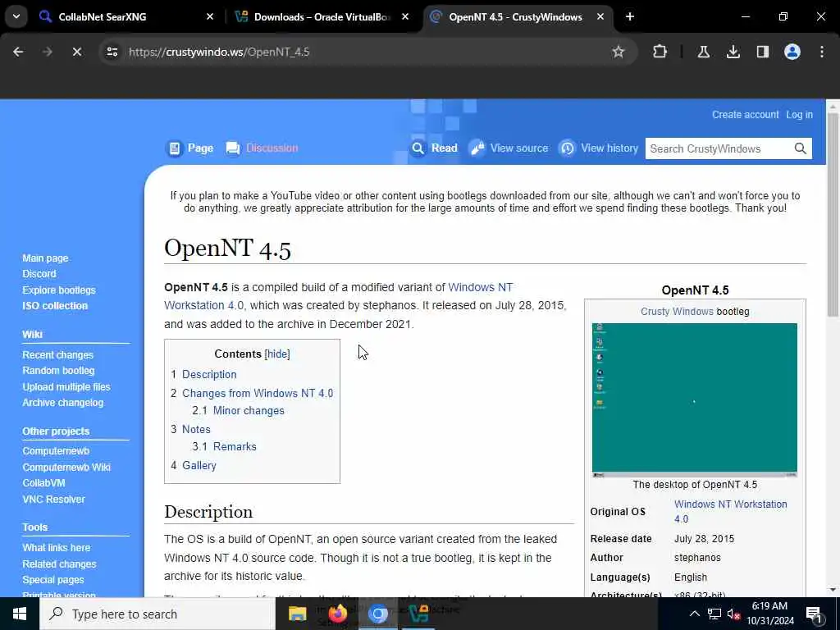Open site information icon in address bar
This screenshot has height=630, width=840.
tap(112, 52)
